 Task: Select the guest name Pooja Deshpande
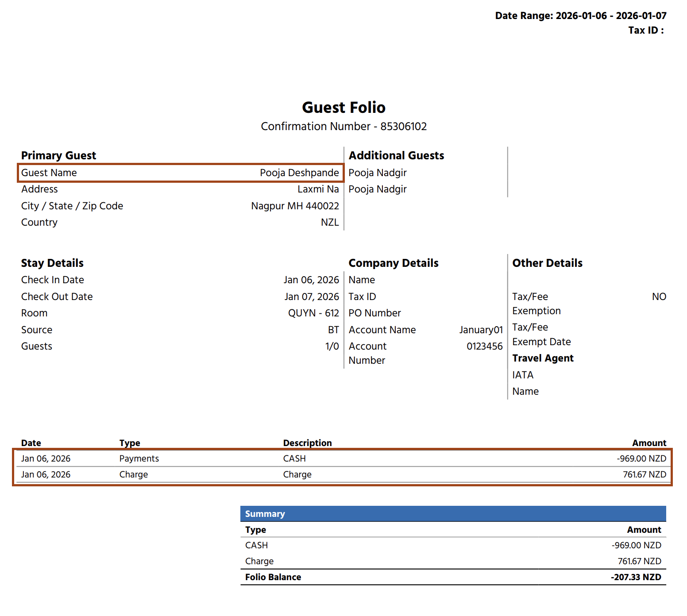[299, 173]
